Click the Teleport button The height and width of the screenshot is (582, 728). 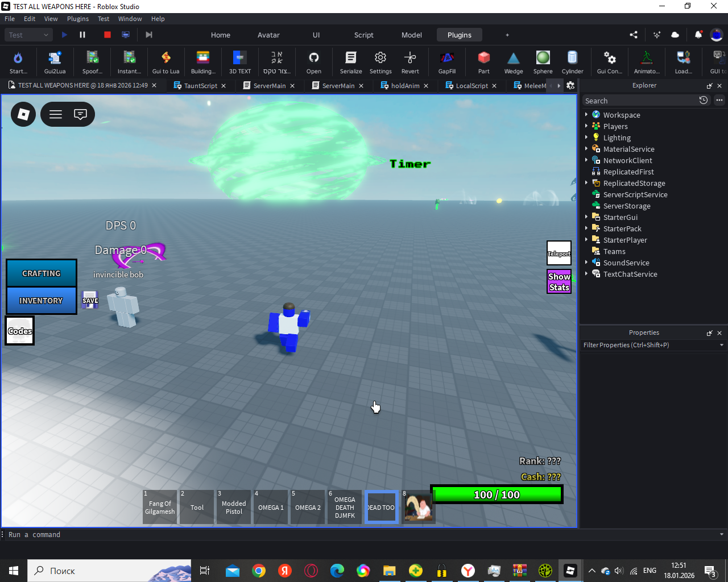(x=559, y=253)
